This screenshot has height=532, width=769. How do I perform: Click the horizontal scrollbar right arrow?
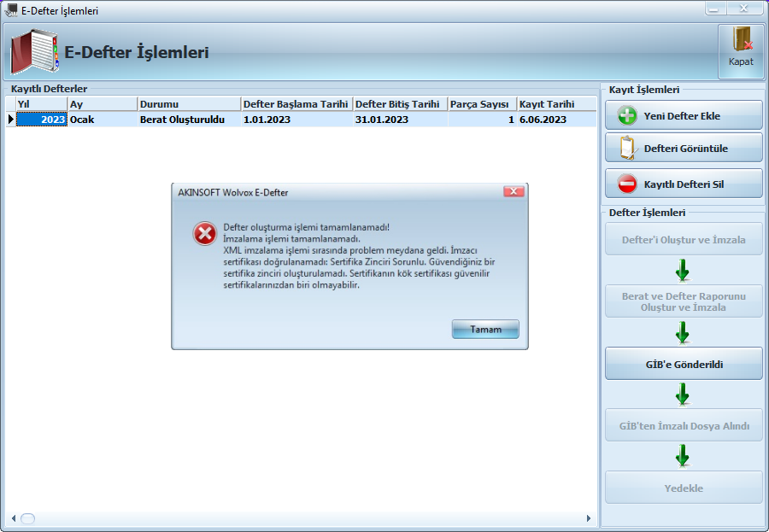click(x=589, y=518)
